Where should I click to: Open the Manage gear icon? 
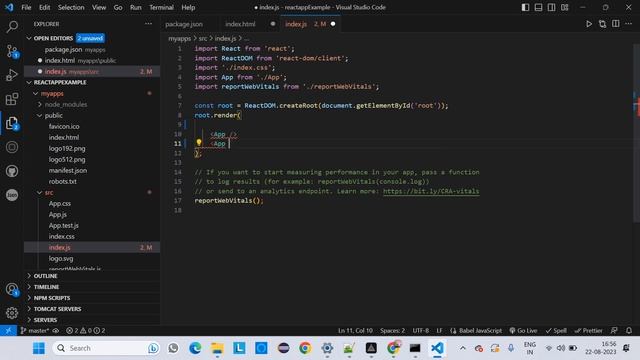(x=12, y=313)
